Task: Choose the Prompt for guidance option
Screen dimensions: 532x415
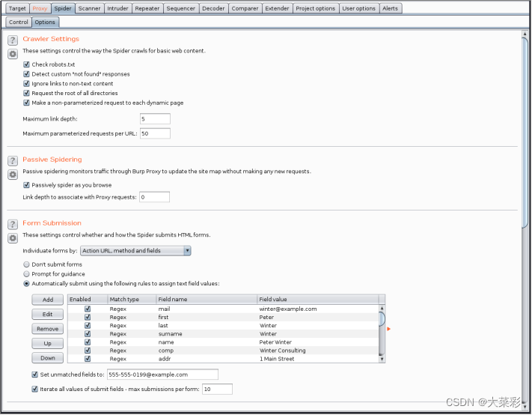Action: pyautogui.click(x=27, y=274)
